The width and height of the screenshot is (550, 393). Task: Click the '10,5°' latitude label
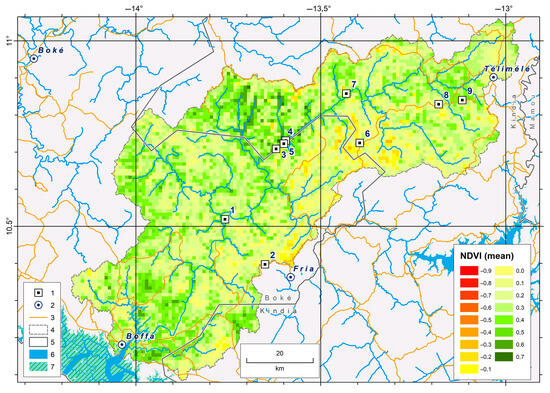point(9,227)
